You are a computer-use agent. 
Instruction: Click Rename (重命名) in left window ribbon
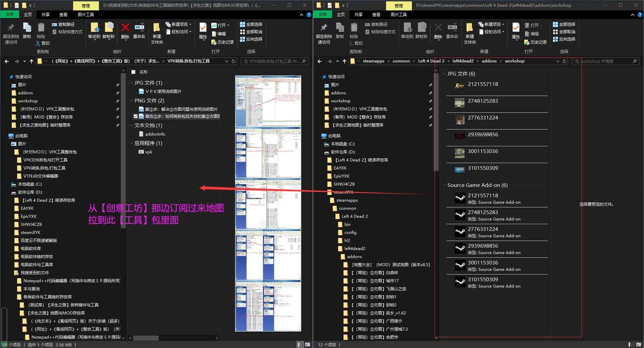pyautogui.click(x=139, y=31)
